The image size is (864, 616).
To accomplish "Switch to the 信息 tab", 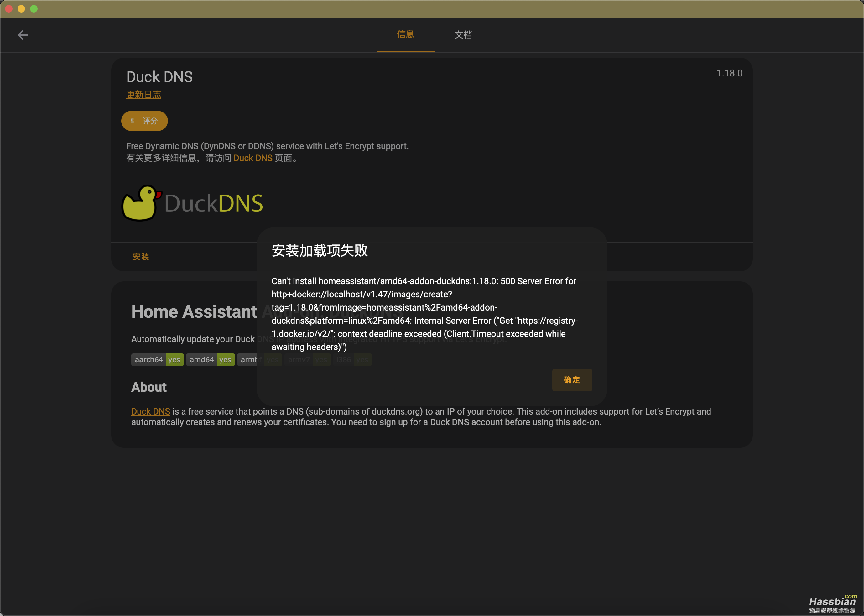I will point(405,34).
